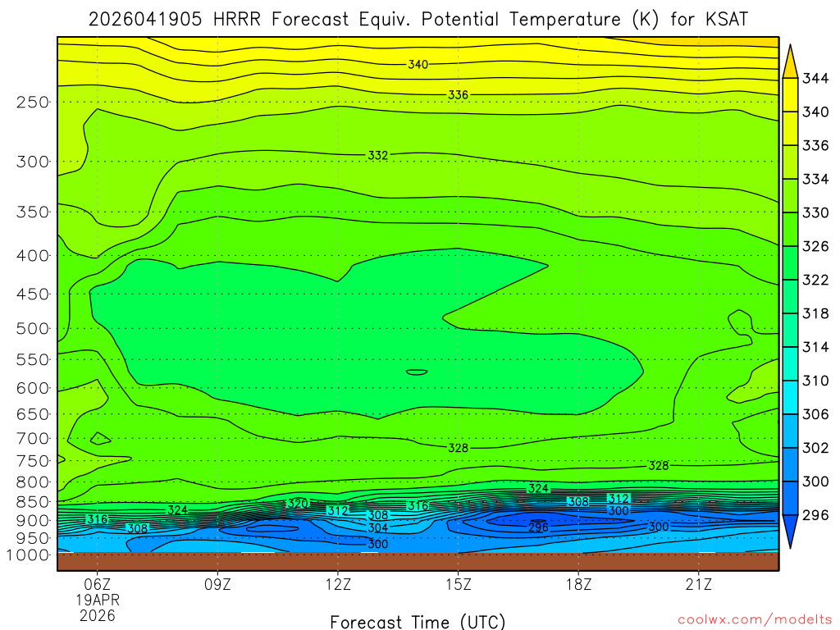Click the 332 contour line label
Viewport: 840px width, 630px height.
(377, 155)
